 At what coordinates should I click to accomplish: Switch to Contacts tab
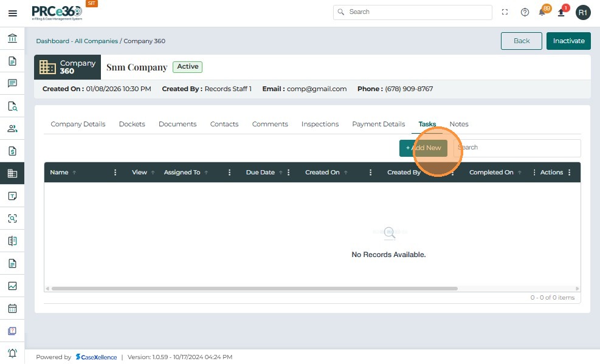tap(224, 124)
